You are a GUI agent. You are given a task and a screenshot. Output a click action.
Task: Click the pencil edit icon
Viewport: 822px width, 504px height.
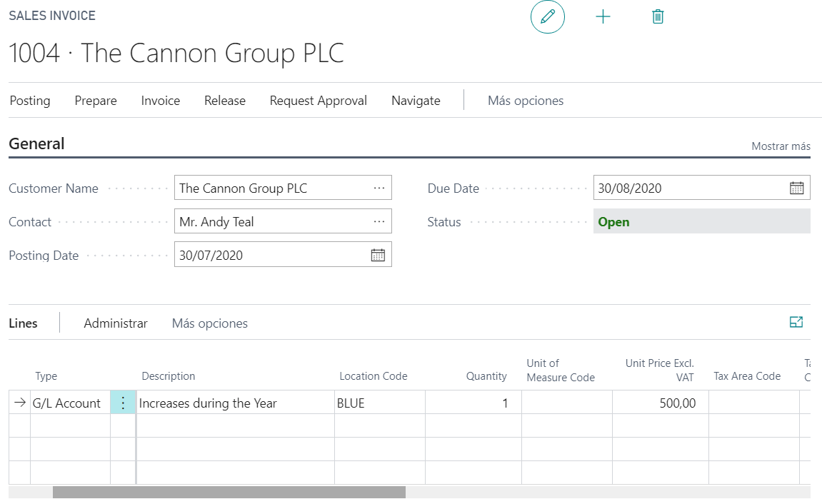(548, 16)
